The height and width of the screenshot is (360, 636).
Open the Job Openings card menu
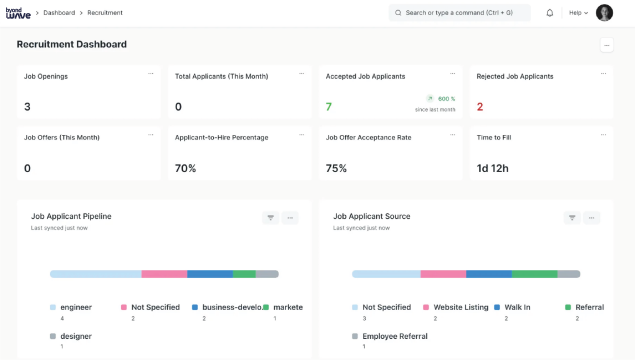[x=150, y=73]
